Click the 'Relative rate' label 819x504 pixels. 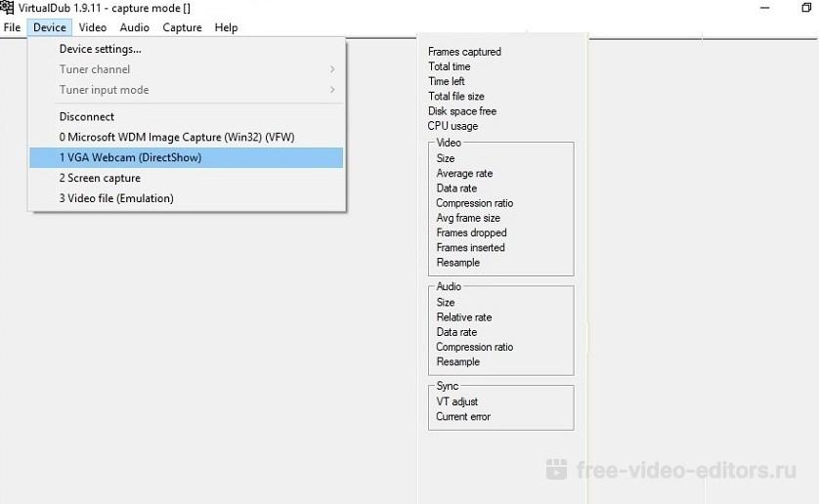pos(464,317)
